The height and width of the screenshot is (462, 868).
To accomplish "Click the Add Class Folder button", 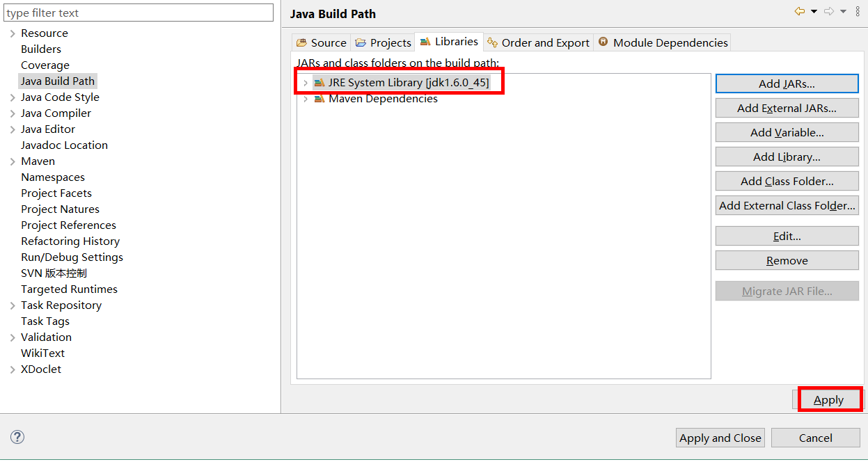I will pyautogui.click(x=787, y=181).
